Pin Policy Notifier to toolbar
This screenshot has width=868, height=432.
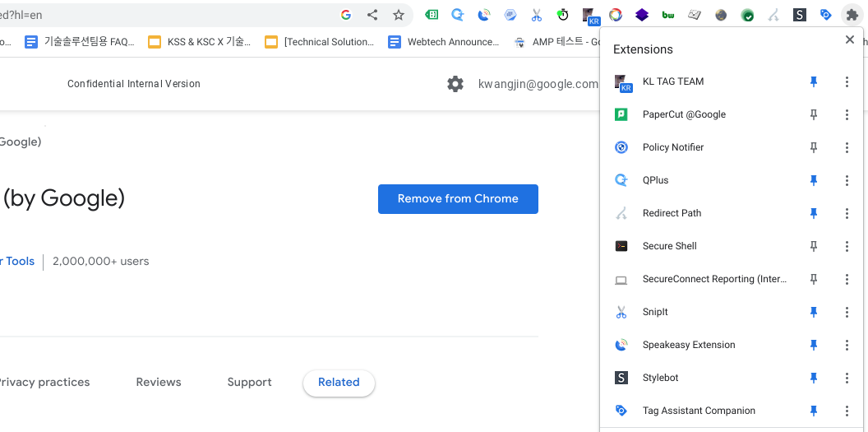[813, 147]
